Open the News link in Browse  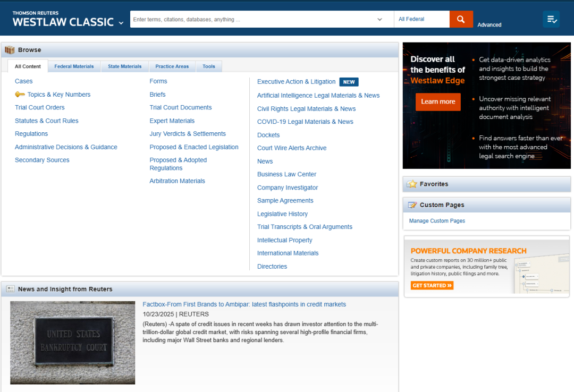point(265,161)
